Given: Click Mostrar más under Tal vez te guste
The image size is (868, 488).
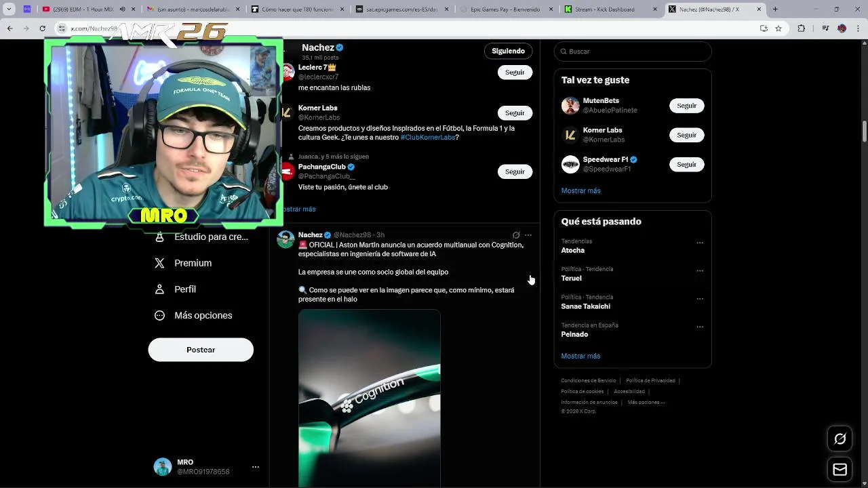Looking at the screenshot, I should pos(580,190).
